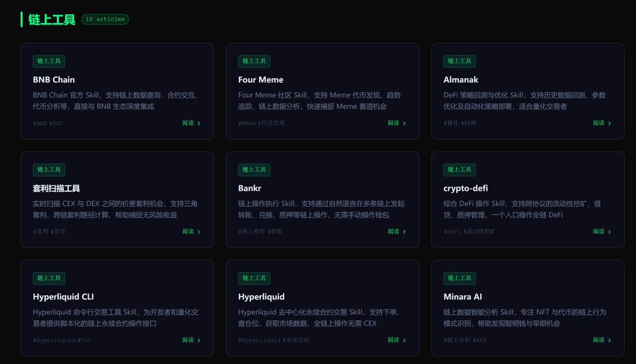Image resolution: width=636 pixels, height=364 pixels.
Task: Click the Minara AI card title
Action: click(x=463, y=297)
